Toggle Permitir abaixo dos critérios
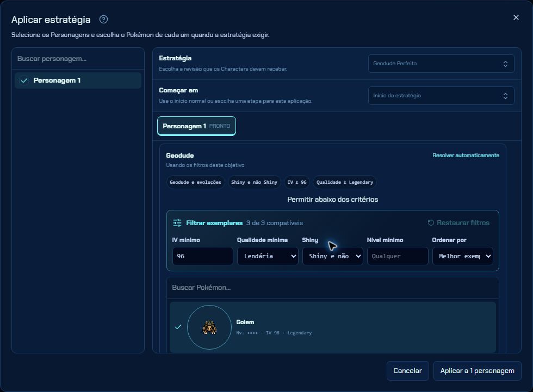 pos(332,200)
